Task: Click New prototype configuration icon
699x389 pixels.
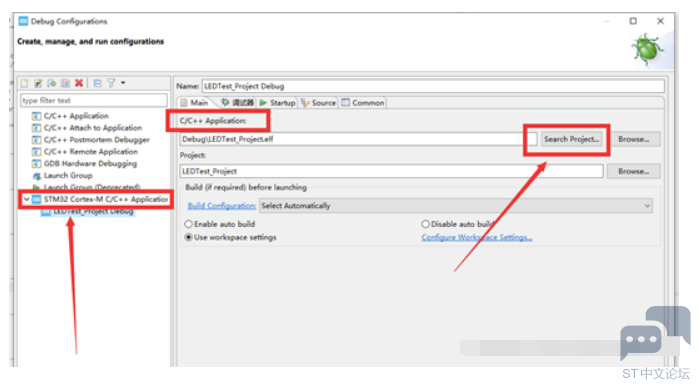Action: point(38,83)
